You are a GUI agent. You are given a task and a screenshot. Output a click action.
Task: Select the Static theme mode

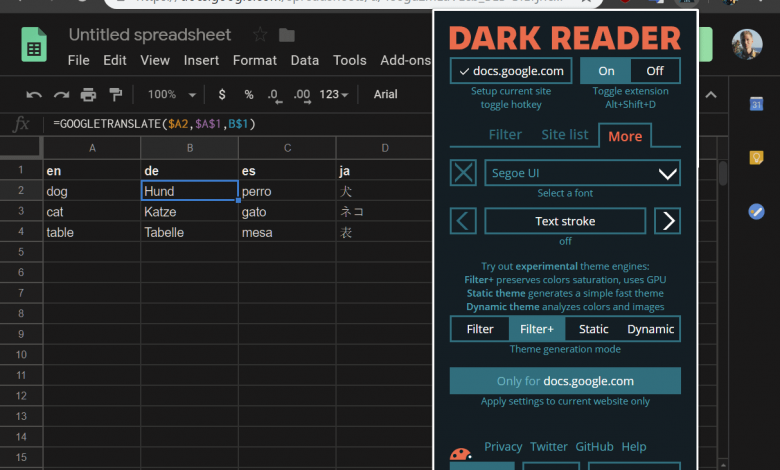click(593, 329)
